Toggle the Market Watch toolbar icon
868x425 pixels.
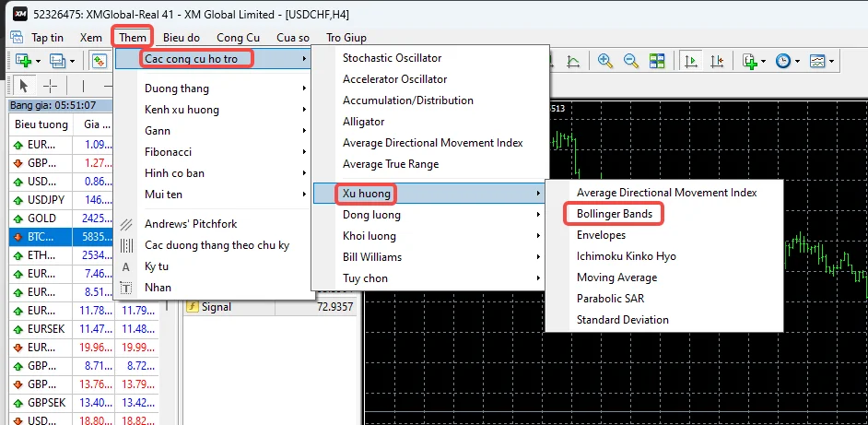pos(100,61)
